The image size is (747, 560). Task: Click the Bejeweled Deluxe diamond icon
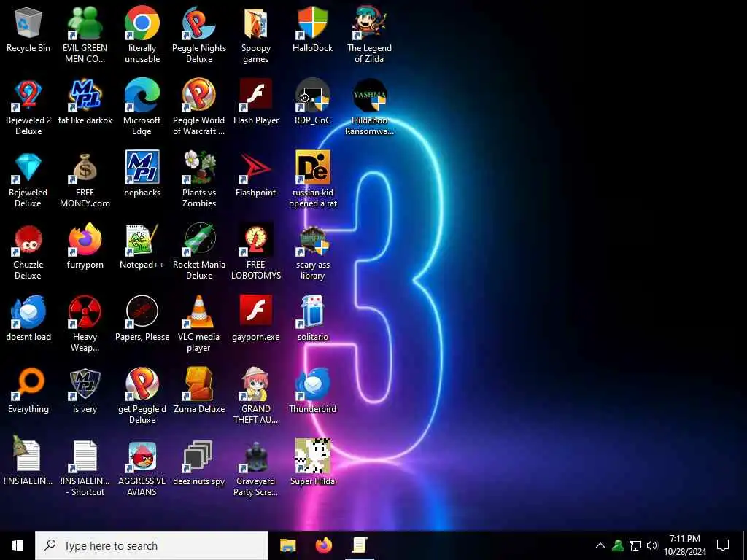28,168
